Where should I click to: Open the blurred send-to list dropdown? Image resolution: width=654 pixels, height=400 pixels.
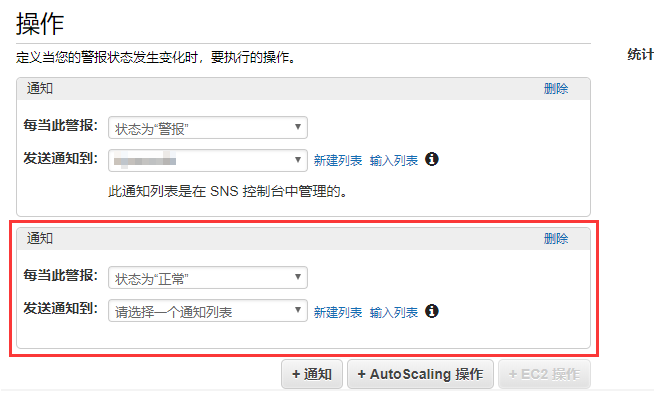207,160
